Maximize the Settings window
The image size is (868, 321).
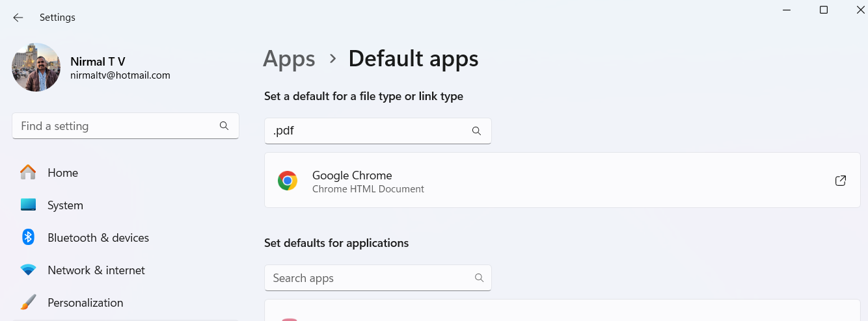pos(824,10)
